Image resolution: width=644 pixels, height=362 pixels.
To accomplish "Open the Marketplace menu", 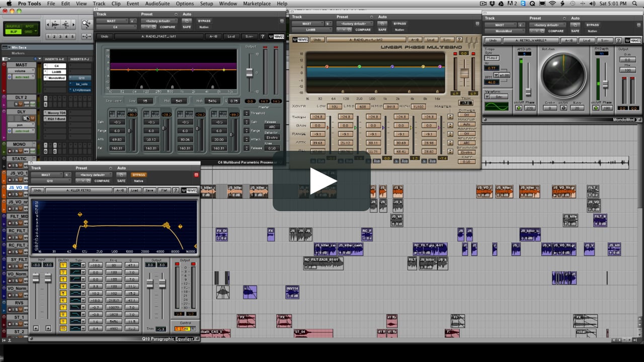I will (x=257, y=4).
